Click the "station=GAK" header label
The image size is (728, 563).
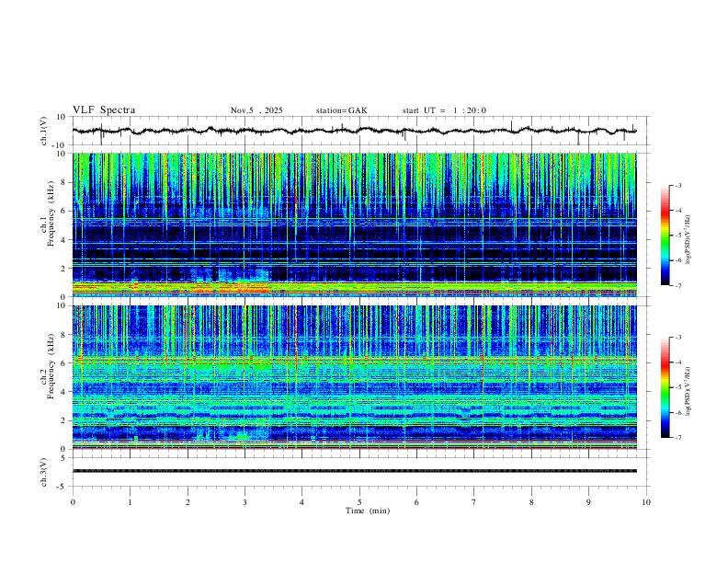pyautogui.click(x=341, y=110)
